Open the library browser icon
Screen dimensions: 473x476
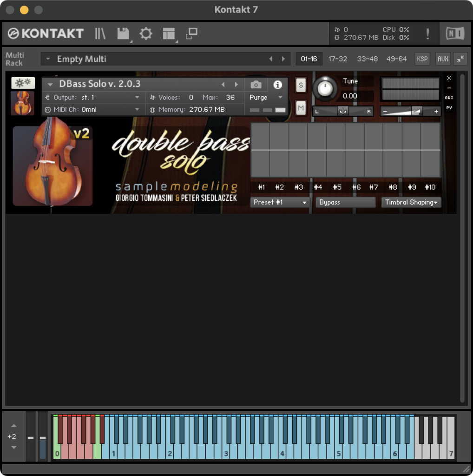point(100,33)
